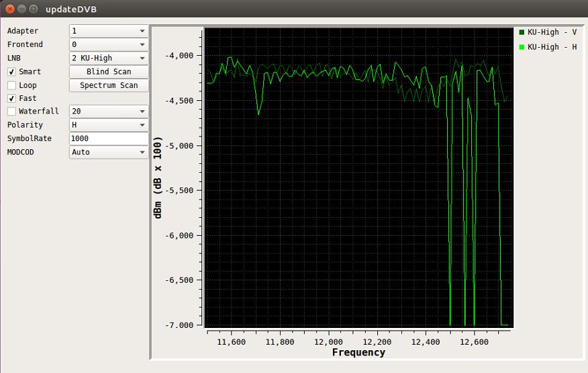Click the Blind Scan button
Viewport: 588px width, 373px height.
[x=109, y=71]
